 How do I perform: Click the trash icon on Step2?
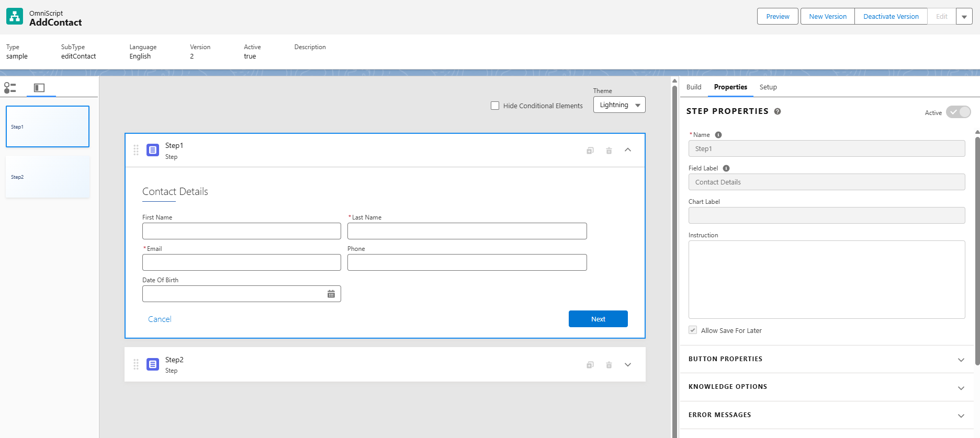[x=609, y=365]
